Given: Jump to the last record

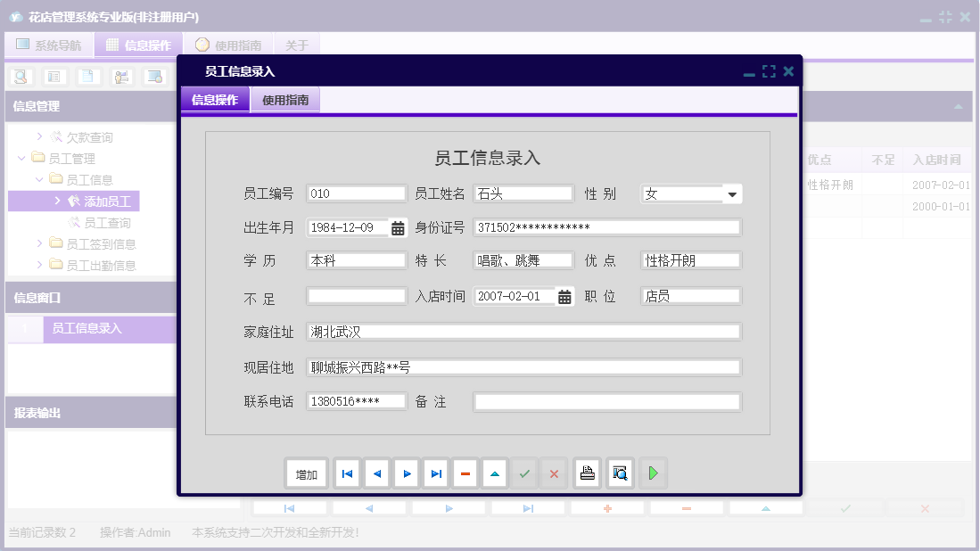Looking at the screenshot, I should (x=435, y=473).
